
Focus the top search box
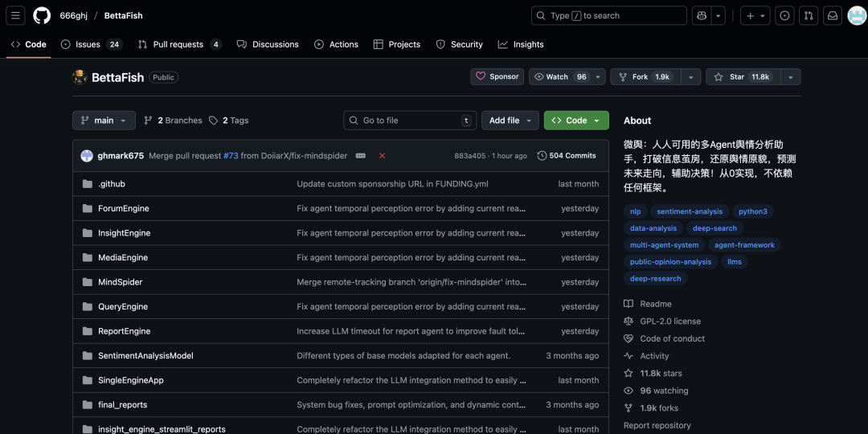pyautogui.click(x=609, y=15)
